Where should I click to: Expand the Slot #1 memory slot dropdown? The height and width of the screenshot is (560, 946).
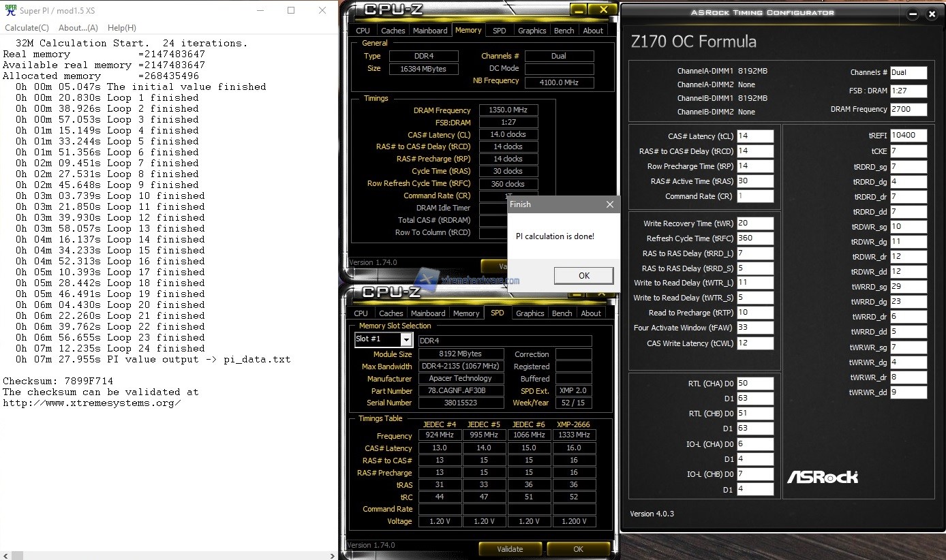pyautogui.click(x=406, y=339)
